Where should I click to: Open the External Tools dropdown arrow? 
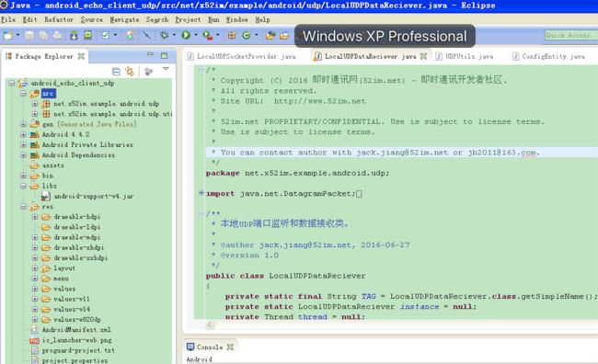tap(218, 36)
